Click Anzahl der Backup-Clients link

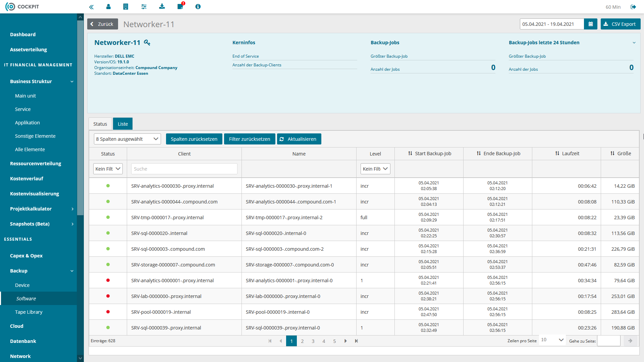click(257, 65)
